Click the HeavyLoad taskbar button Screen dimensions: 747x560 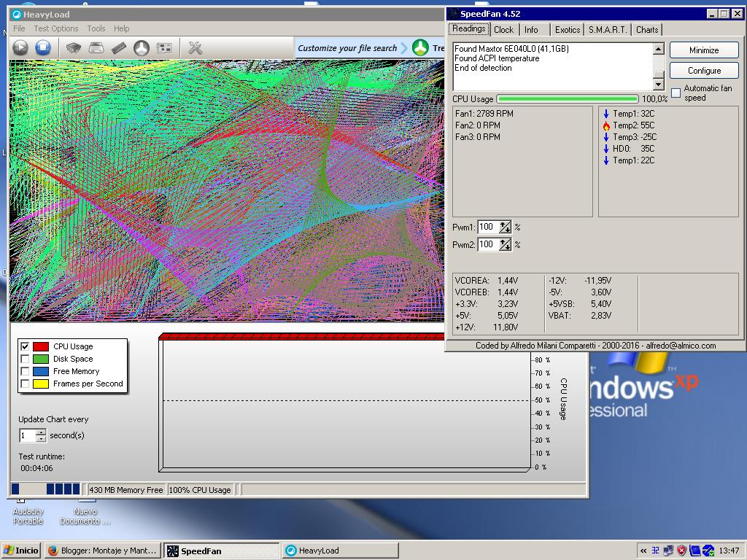point(340,551)
